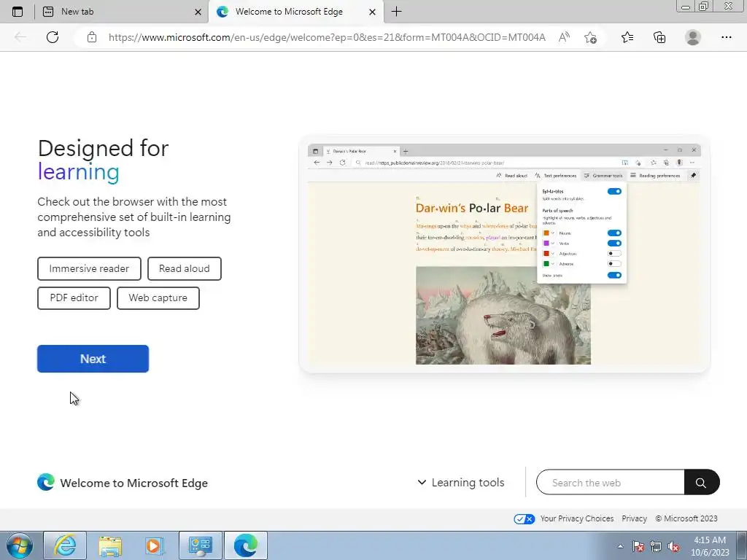Add this page to favorites star
The width and height of the screenshot is (747, 560).
click(x=590, y=37)
